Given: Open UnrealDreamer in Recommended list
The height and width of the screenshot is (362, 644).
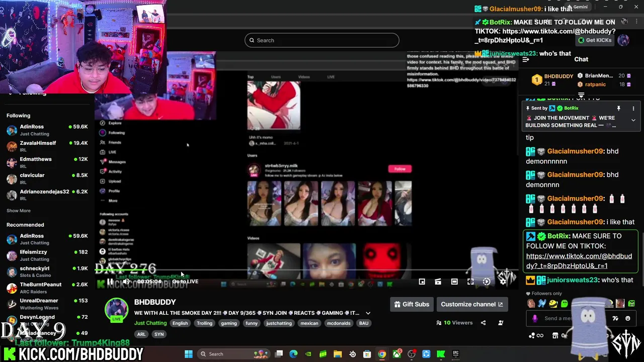Looking at the screenshot, I should point(46,304).
